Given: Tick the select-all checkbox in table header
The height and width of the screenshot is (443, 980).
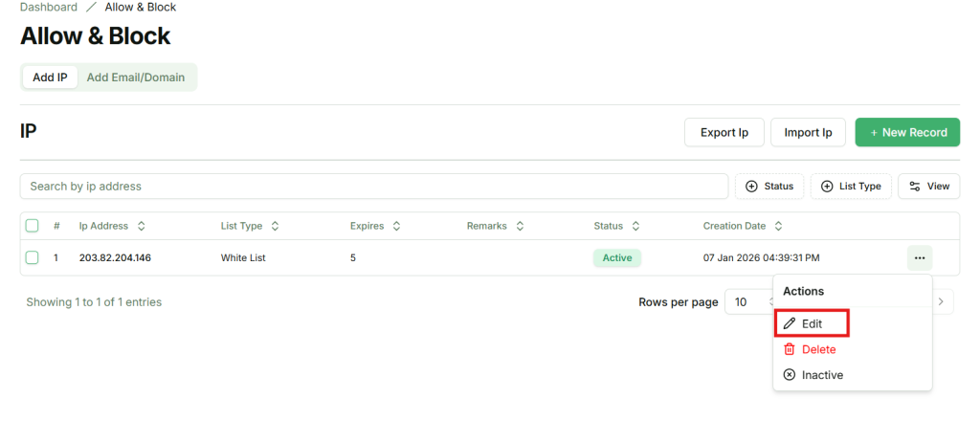Looking at the screenshot, I should pyautogui.click(x=33, y=226).
